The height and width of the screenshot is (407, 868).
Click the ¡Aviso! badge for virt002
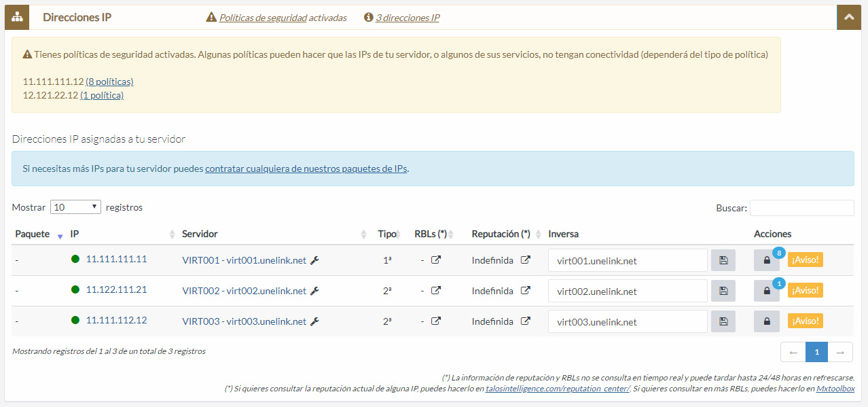click(x=805, y=291)
